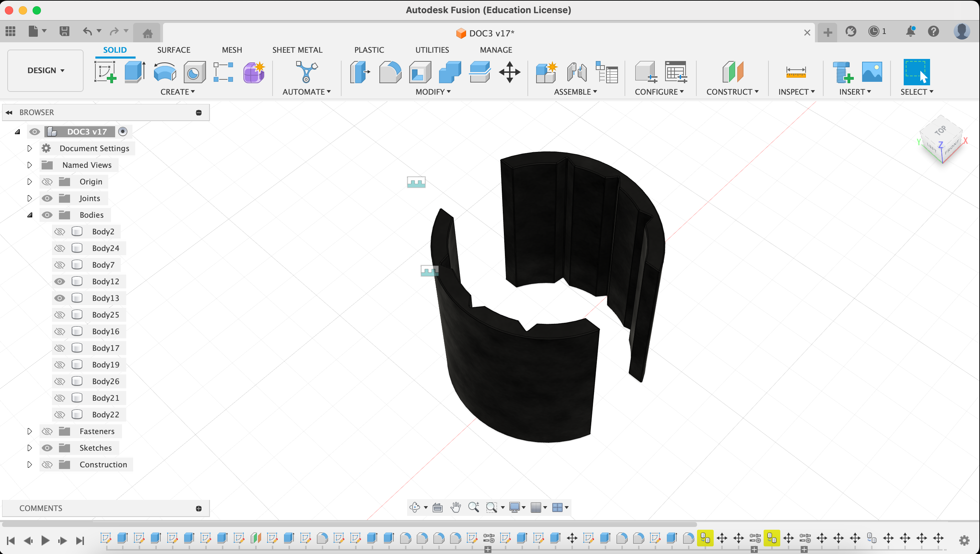Image resolution: width=980 pixels, height=554 pixels.
Task: Expand the Sketches folder
Action: [x=30, y=448]
